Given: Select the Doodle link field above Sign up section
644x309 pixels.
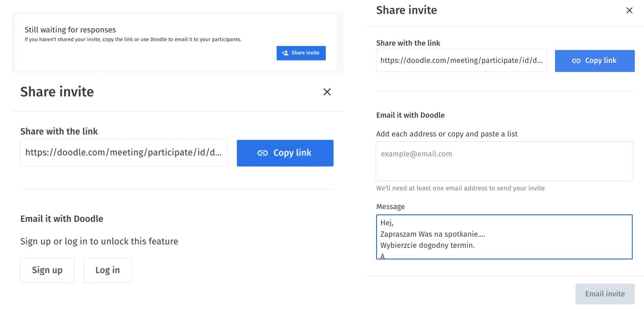Looking at the screenshot, I should tap(123, 153).
